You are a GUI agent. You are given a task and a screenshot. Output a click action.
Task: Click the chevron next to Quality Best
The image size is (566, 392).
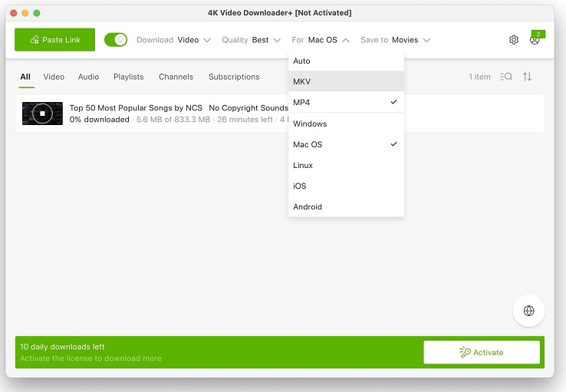tap(277, 40)
